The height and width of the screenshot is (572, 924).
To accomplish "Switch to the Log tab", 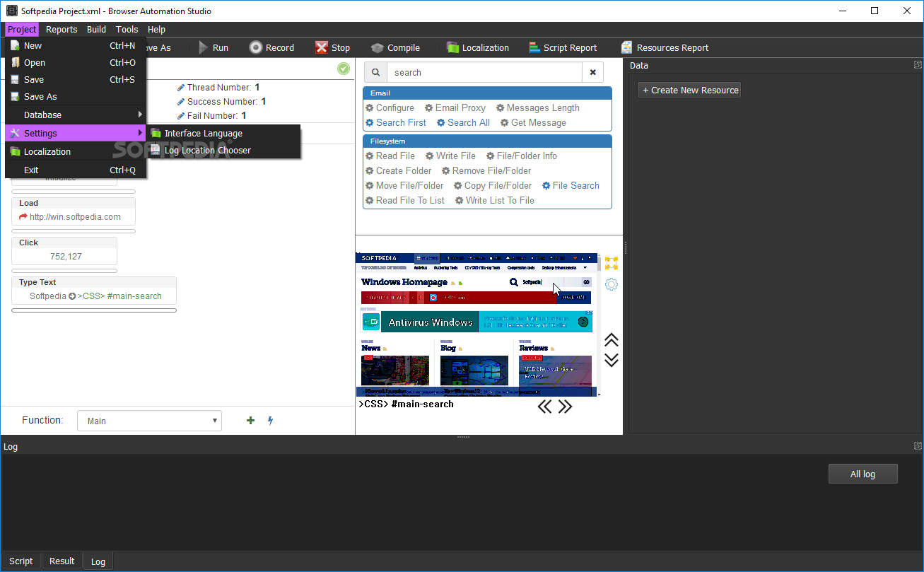I will point(98,561).
